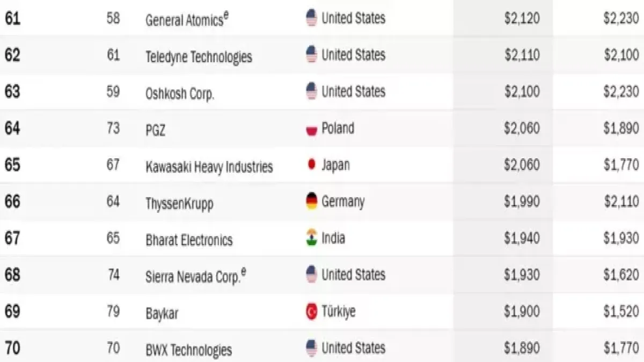Screen dimensions: 644x362
Task: Click the ThyssenKrupp company name
Action: (x=179, y=203)
